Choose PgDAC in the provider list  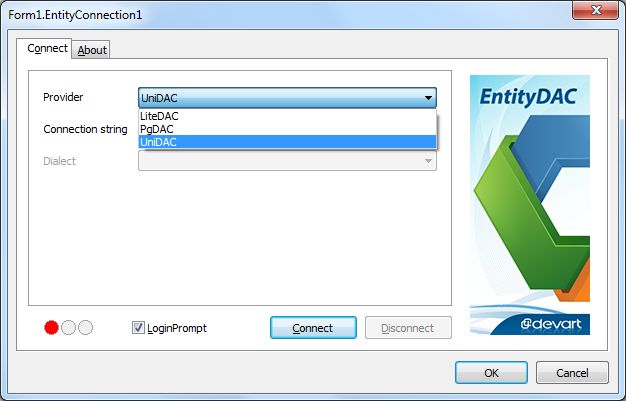point(287,129)
